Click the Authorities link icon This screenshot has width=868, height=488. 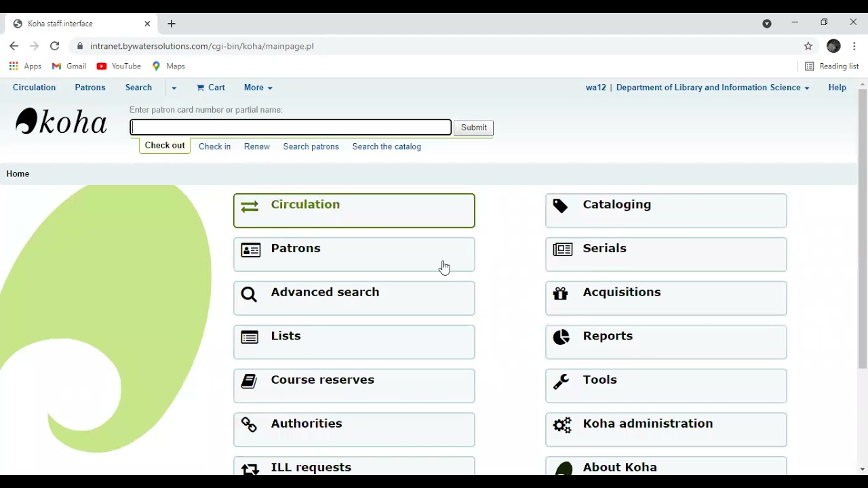(249, 425)
